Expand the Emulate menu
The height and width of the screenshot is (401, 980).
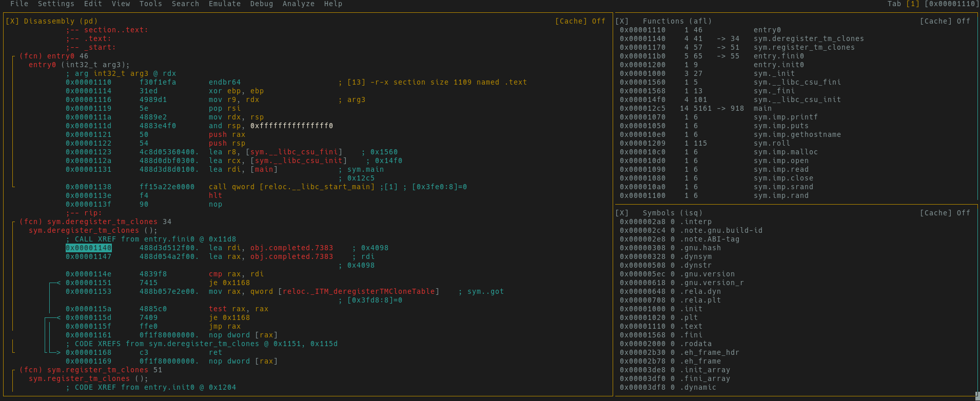[224, 4]
